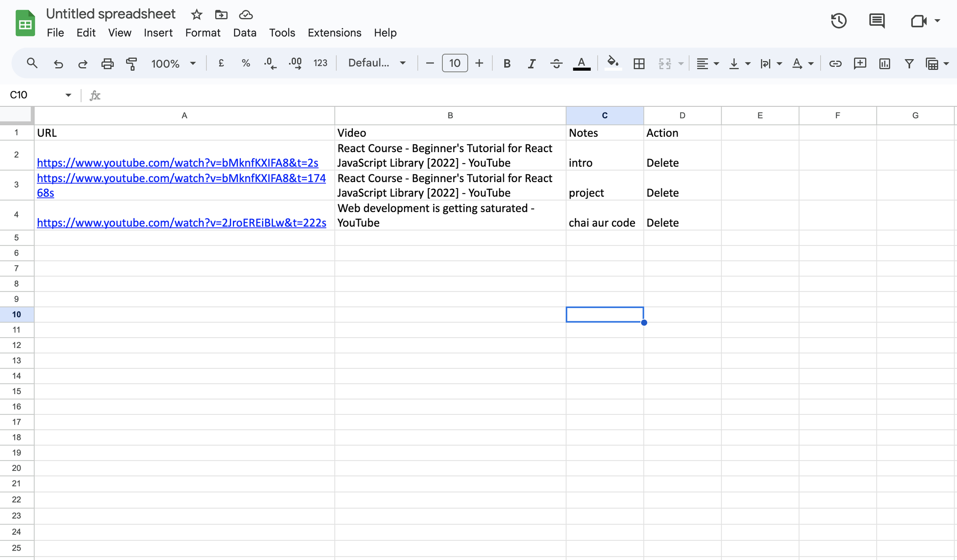This screenshot has width=957, height=560.
Task: Open the comments history icon
Action: (876, 21)
